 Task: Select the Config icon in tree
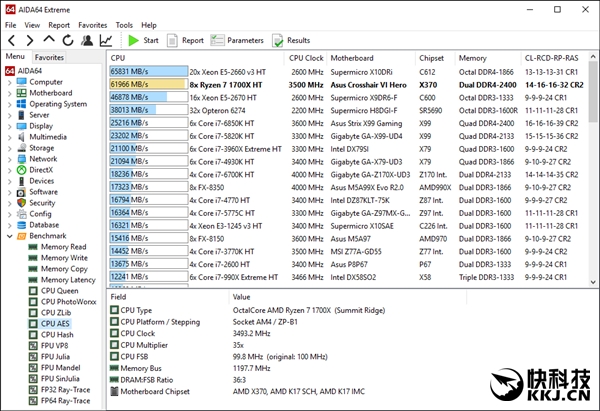[x=21, y=214]
